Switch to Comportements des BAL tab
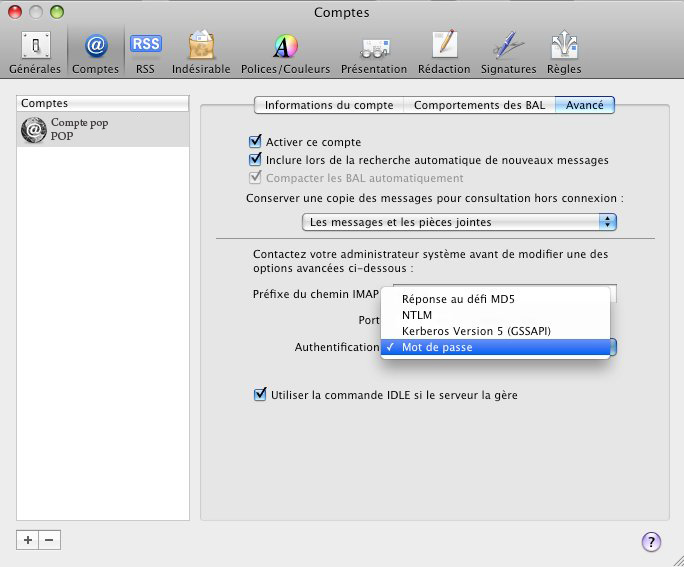The width and height of the screenshot is (684, 567). (479, 105)
